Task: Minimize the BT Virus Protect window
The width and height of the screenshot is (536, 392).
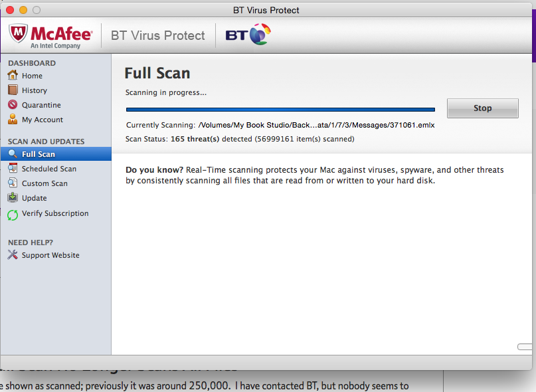Action: 23,10
